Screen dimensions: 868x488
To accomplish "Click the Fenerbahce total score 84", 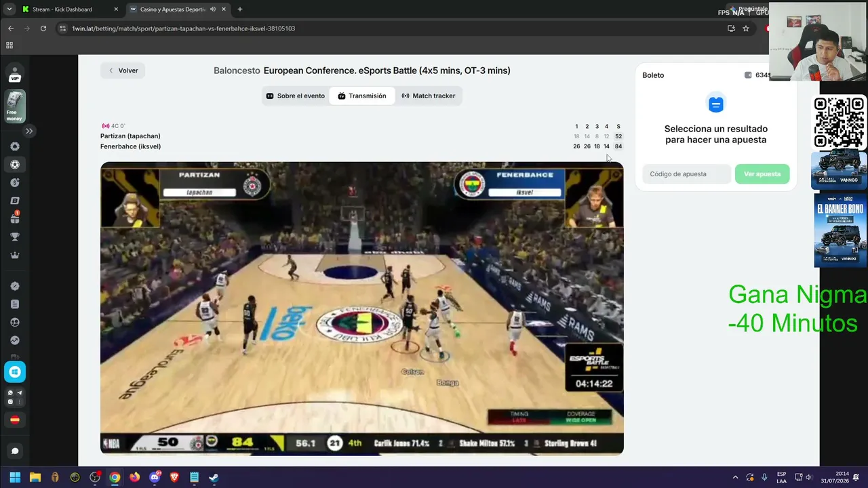I will pyautogui.click(x=618, y=146).
